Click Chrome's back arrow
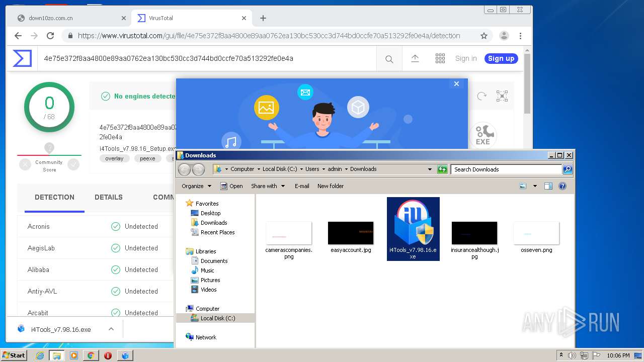The width and height of the screenshot is (644, 362). click(x=18, y=36)
